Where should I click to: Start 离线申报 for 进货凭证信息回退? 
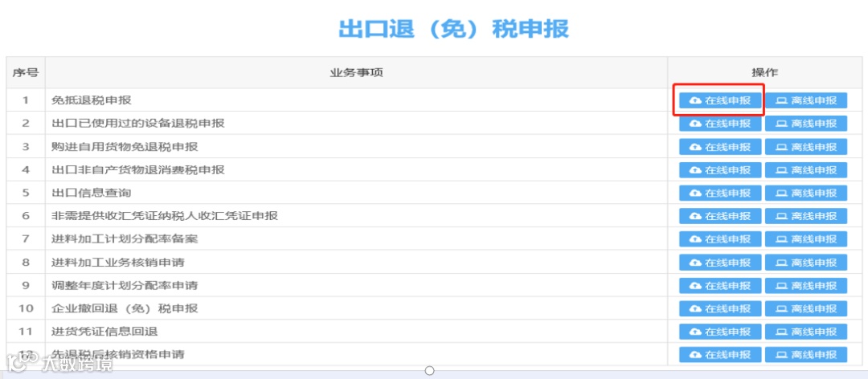click(806, 332)
